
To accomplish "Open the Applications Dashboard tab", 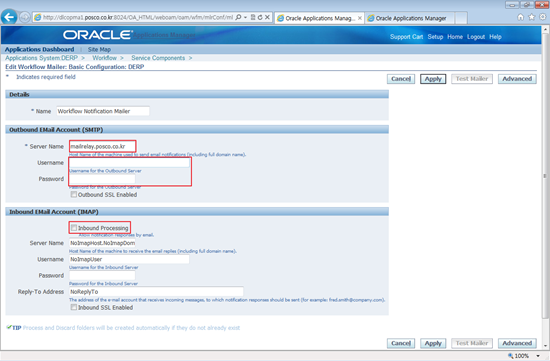I will tap(39, 49).
